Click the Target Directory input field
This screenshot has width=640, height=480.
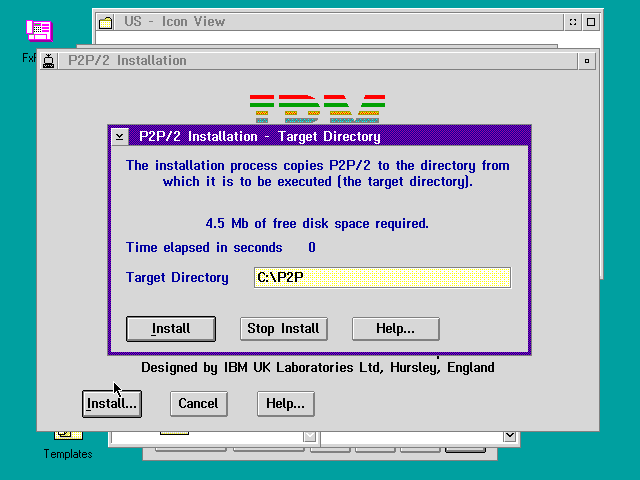(x=382, y=278)
